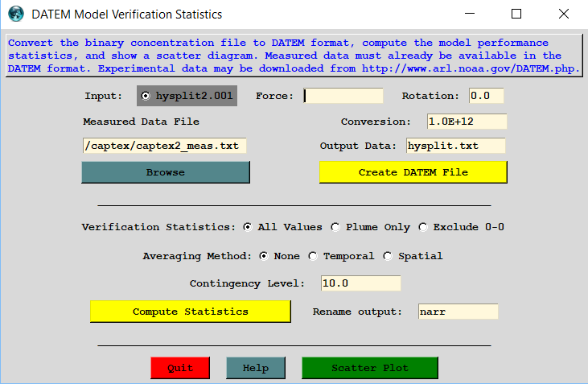Click the Output Data label
Screen dimensions: 588x384
click(358, 146)
